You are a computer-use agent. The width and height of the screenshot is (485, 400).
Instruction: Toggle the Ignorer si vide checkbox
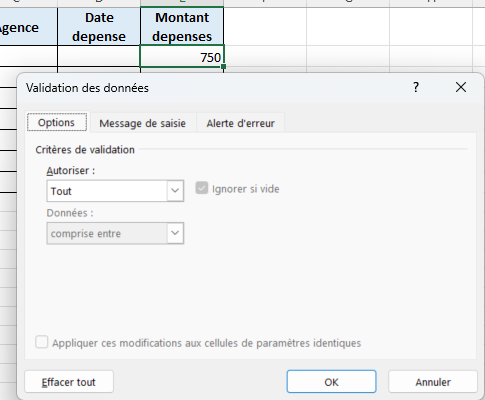[x=202, y=188]
